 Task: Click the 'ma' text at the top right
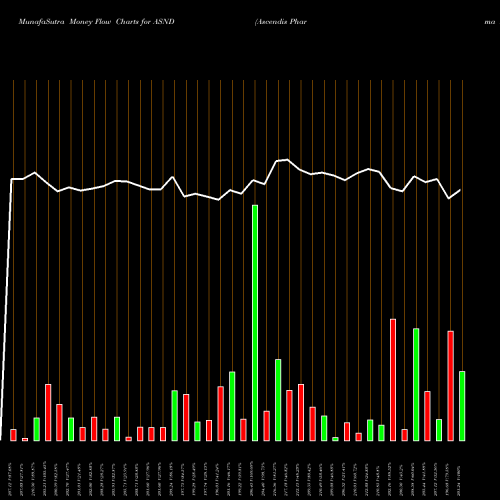point(490,22)
